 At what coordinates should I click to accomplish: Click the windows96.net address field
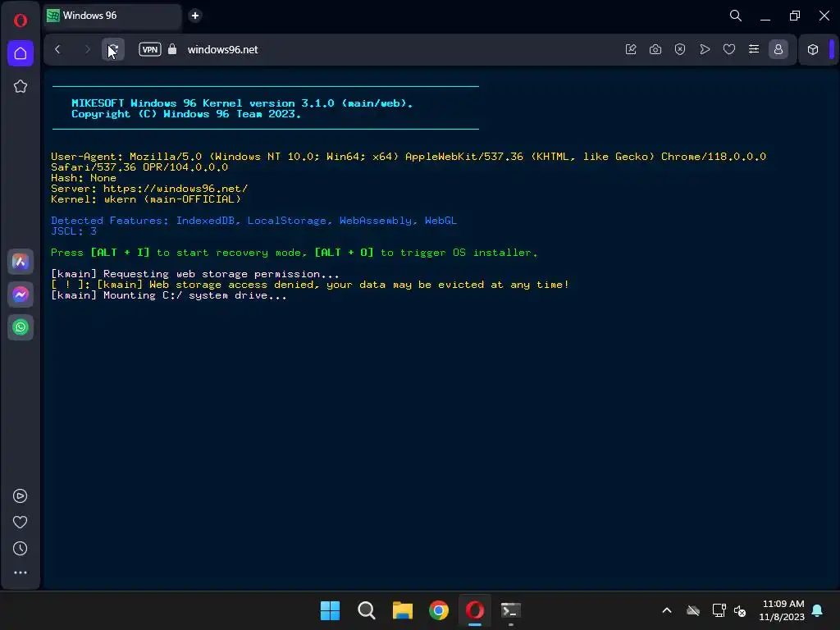tap(222, 49)
